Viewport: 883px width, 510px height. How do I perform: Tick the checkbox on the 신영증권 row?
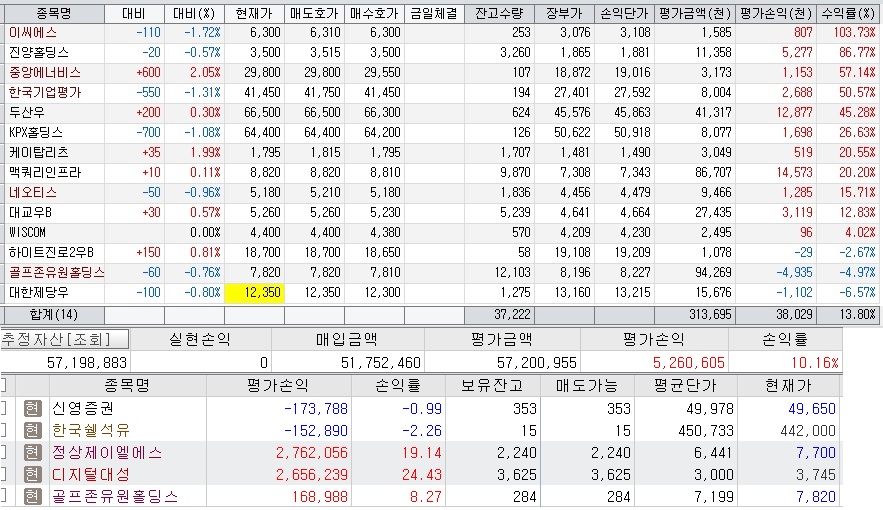click(3, 408)
